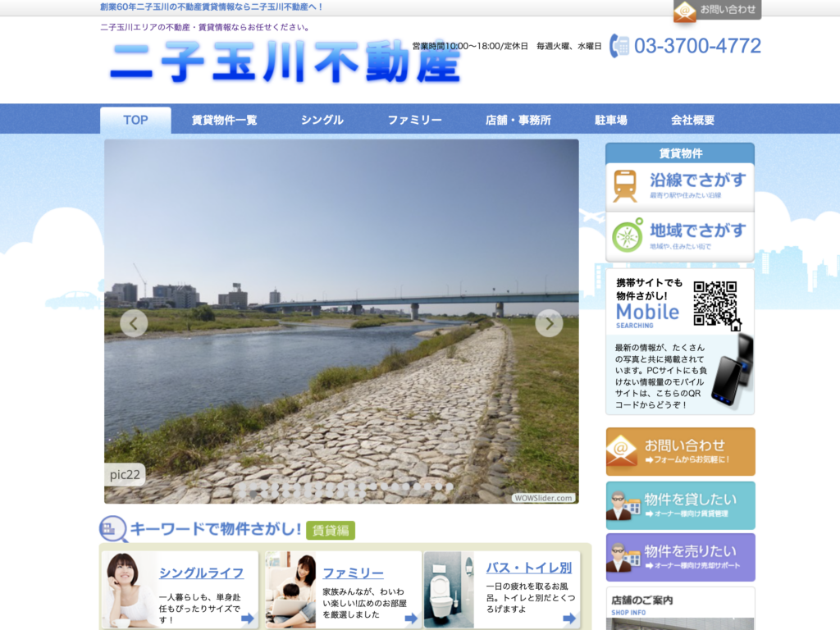840x630 pixels.
Task: Click the phone icon beside the telephone number
Action: pyautogui.click(x=619, y=46)
